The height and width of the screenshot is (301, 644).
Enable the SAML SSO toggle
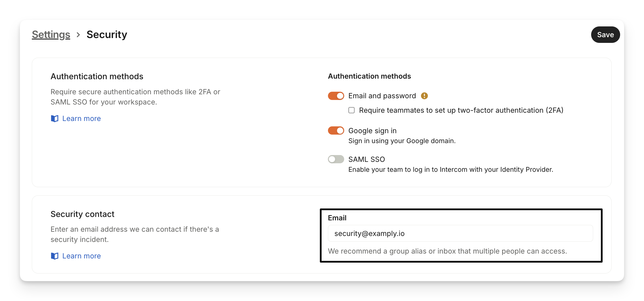pyautogui.click(x=336, y=159)
